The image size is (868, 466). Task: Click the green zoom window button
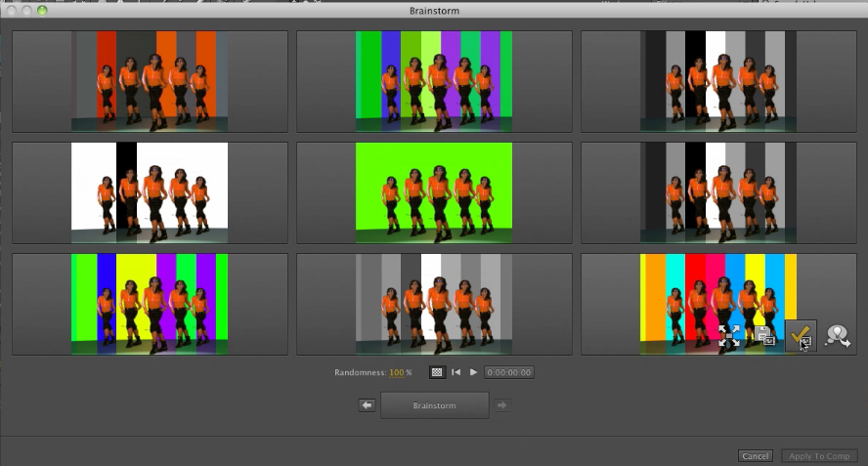pos(42,10)
